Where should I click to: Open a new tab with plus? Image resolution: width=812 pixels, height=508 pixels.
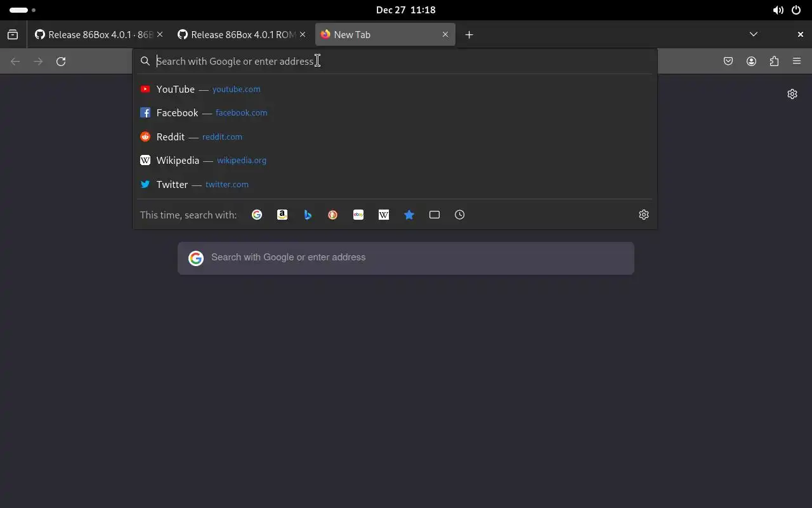coord(469,34)
